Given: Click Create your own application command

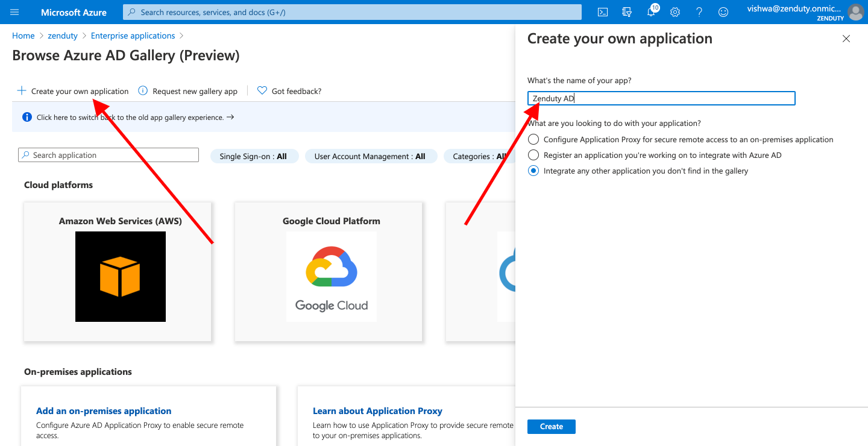Looking at the screenshot, I should pos(73,91).
